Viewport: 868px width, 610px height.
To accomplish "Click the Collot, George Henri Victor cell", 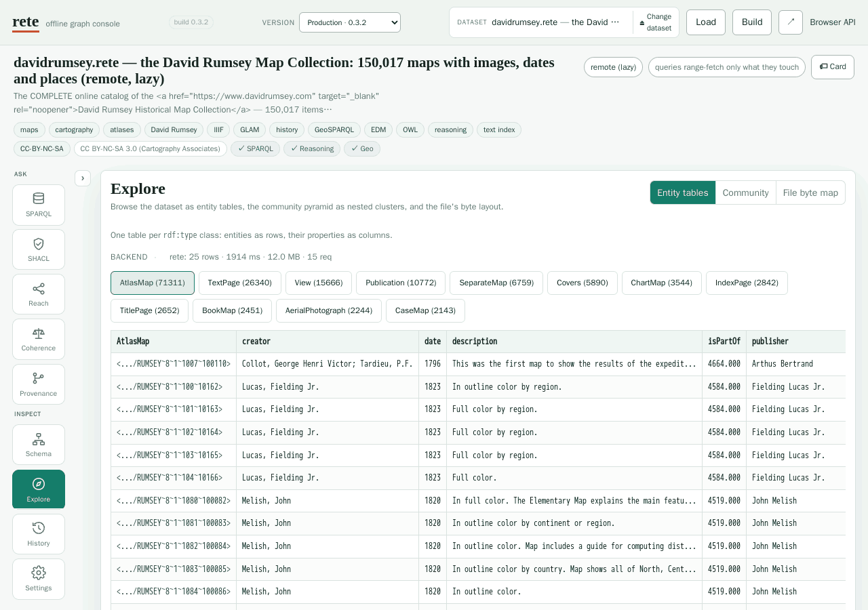I will point(328,364).
